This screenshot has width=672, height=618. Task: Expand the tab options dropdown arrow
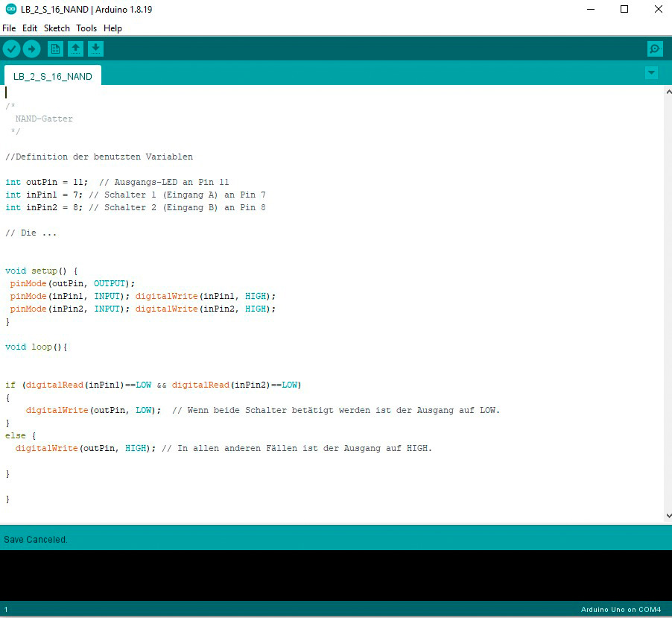pos(651,73)
